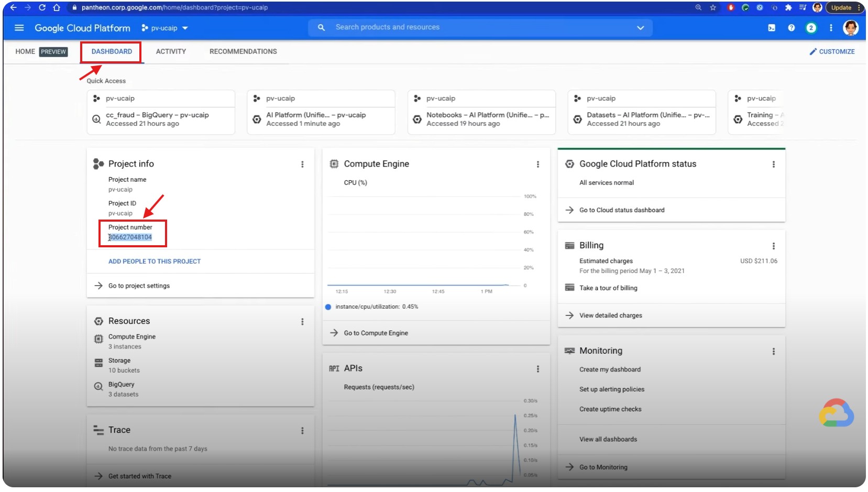The width and height of the screenshot is (868, 492).
Task: Open Compute Engine card options menu
Action: click(x=537, y=165)
